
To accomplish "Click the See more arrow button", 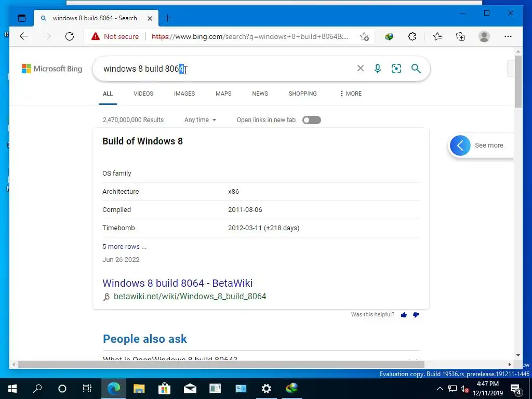I will 460,145.
